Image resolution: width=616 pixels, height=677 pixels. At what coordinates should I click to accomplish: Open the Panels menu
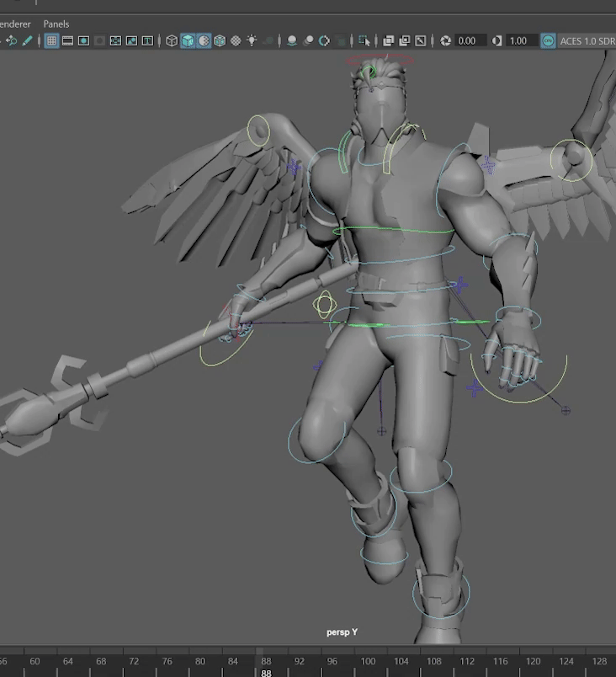click(56, 24)
